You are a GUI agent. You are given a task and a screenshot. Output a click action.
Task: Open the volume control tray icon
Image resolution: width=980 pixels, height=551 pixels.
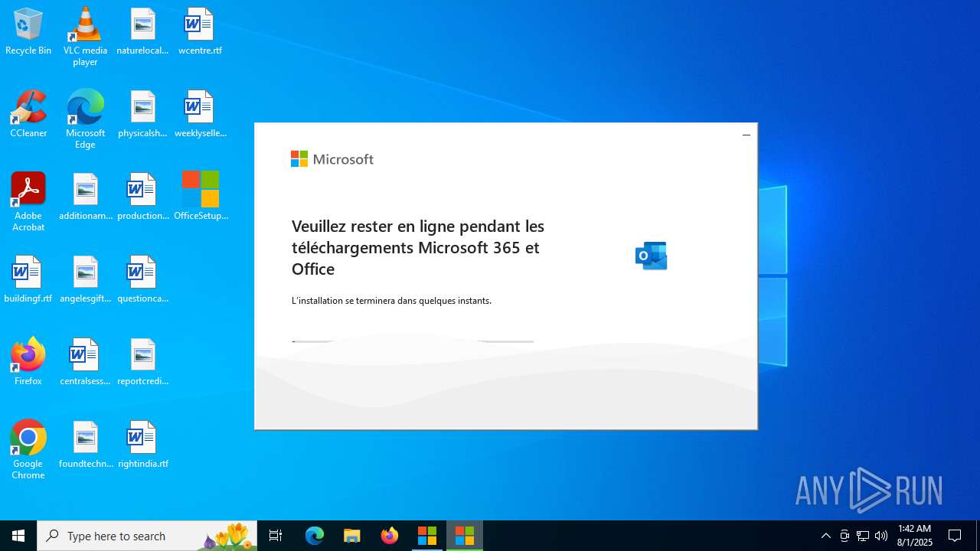[881, 536]
